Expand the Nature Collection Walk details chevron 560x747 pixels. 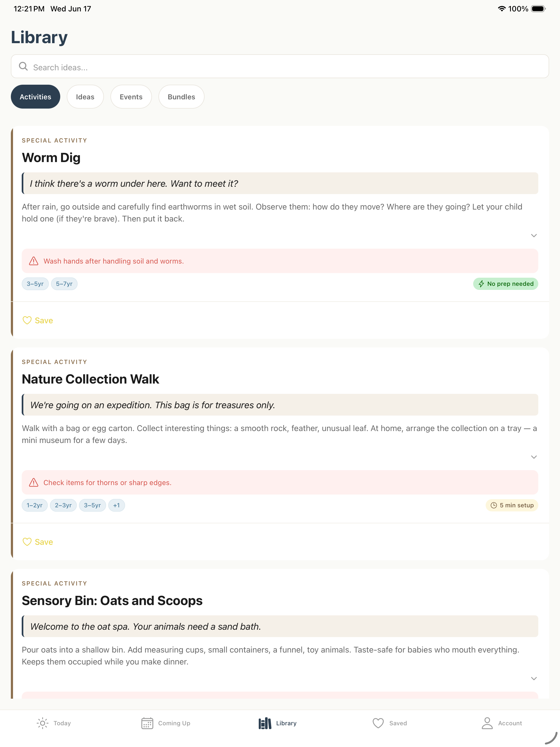tap(534, 457)
